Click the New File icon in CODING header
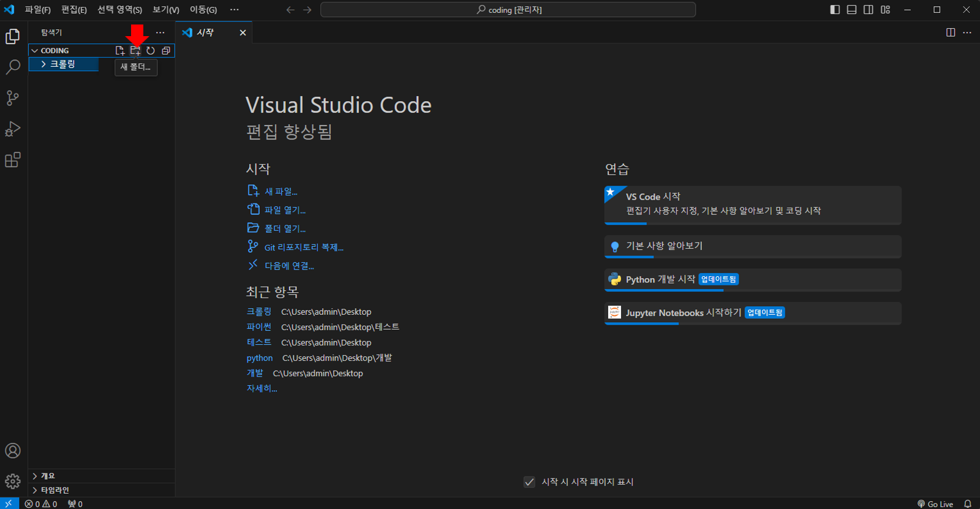980x509 pixels. pos(120,51)
